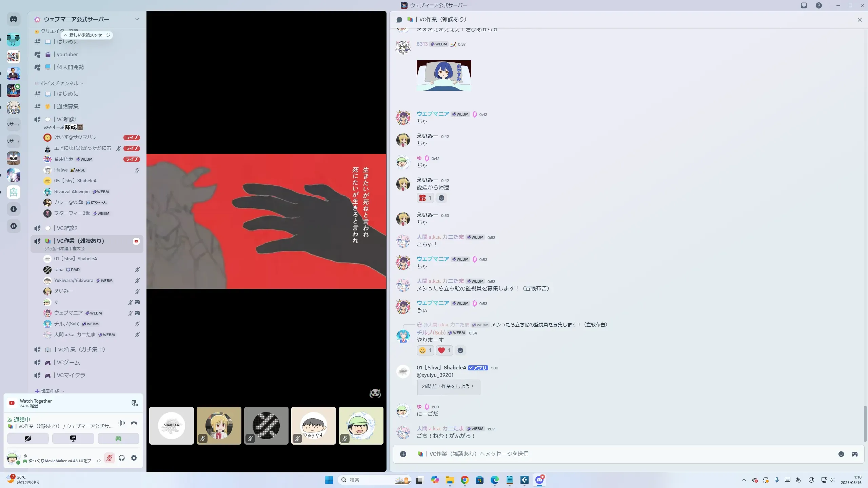Collapse the ボイスチャンネル category

coord(60,83)
